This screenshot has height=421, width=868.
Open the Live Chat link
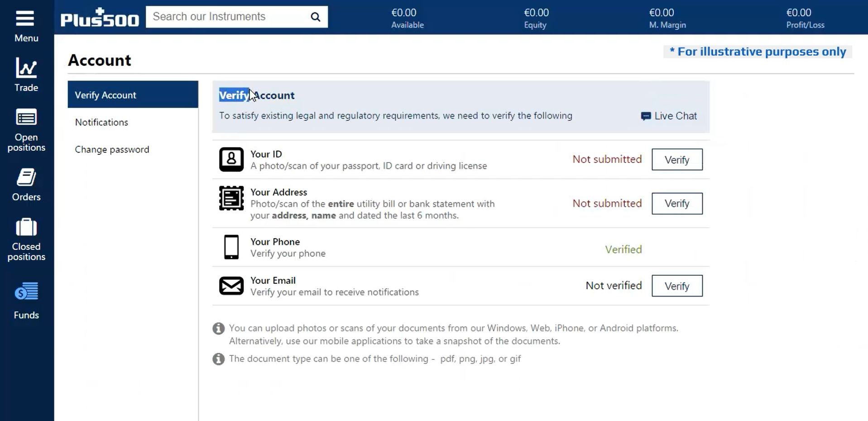point(669,116)
